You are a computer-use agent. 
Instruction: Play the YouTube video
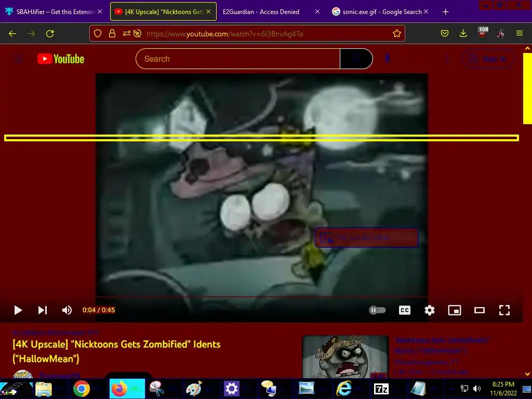tap(18, 310)
